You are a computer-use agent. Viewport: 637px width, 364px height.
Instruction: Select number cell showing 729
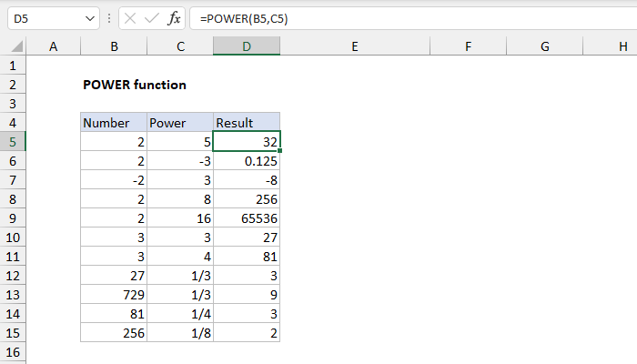114,295
